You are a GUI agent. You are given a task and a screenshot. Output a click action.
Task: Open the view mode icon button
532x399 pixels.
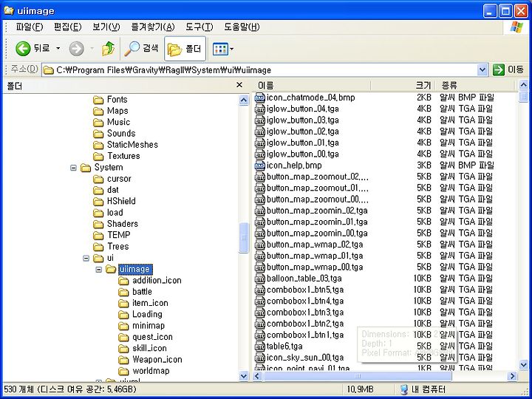[x=220, y=50]
